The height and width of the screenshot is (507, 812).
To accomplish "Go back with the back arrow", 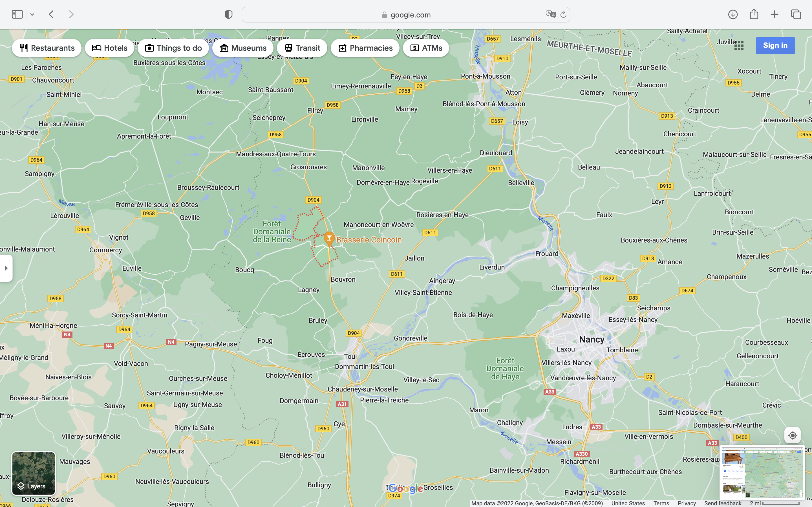I will [51, 14].
